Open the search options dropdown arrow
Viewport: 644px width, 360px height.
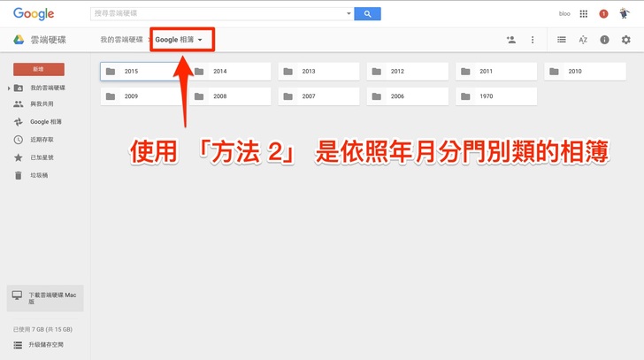pyautogui.click(x=349, y=13)
